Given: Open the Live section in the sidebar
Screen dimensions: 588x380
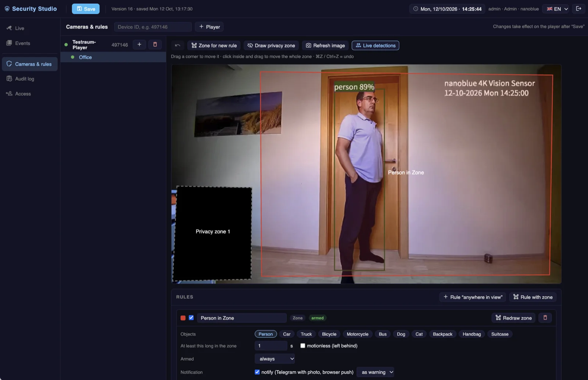Looking at the screenshot, I should click(30, 28).
